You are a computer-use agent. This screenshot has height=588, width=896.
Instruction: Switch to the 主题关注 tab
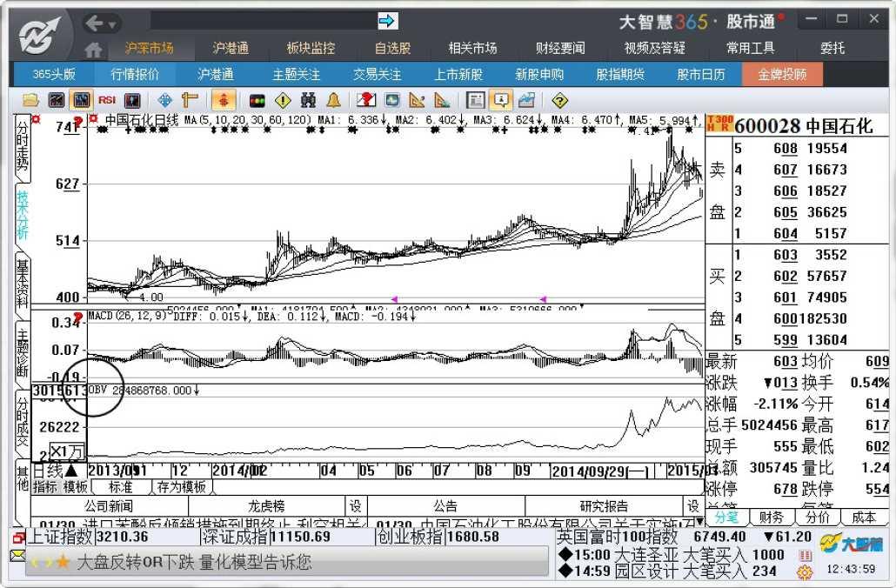[x=297, y=74]
